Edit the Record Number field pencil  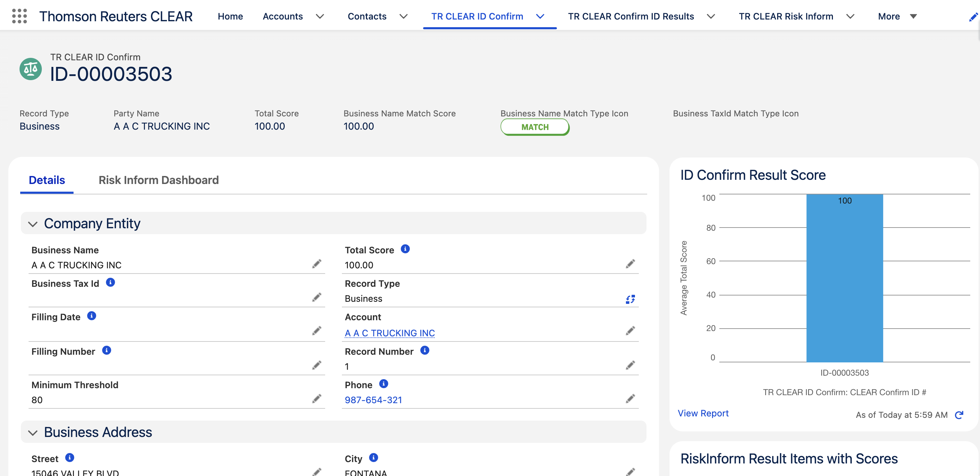[630, 365]
